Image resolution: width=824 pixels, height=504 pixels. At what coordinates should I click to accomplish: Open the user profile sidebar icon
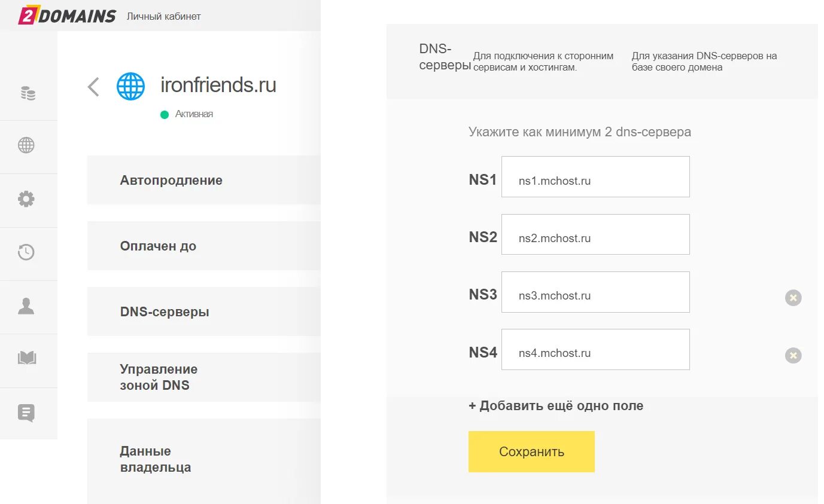coord(26,306)
